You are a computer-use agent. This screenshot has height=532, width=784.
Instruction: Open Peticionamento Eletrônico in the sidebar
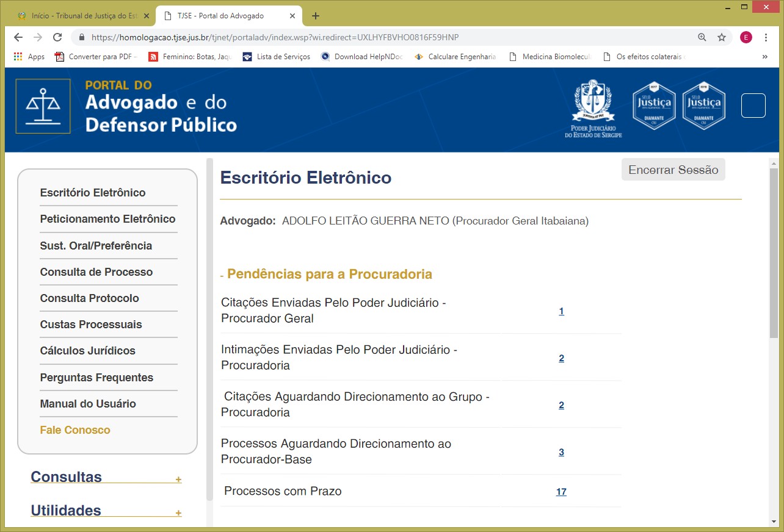[107, 219]
